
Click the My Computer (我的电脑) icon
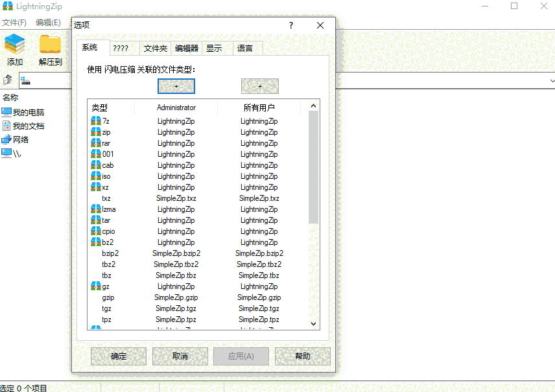6,112
